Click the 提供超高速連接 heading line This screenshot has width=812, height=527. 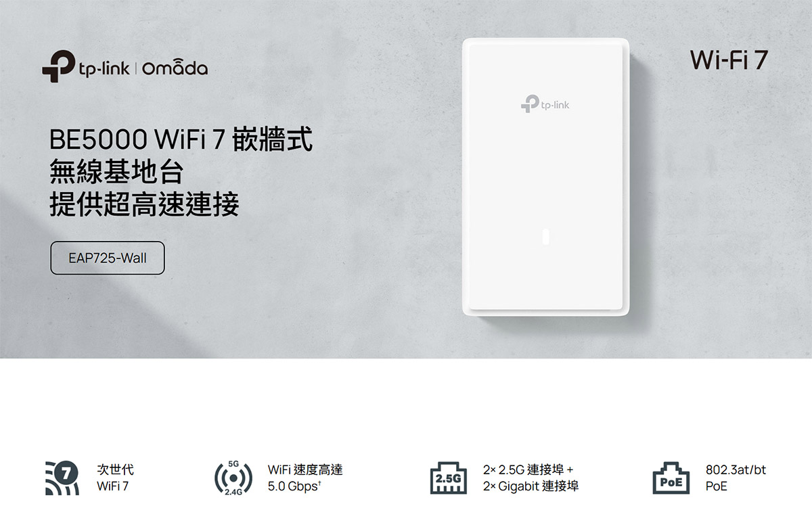[x=144, y=204]
